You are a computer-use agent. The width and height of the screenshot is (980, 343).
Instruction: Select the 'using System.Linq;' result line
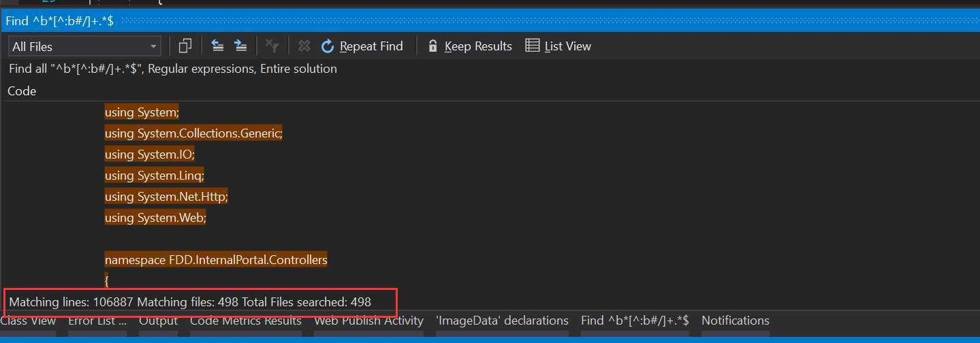point(155,176)
